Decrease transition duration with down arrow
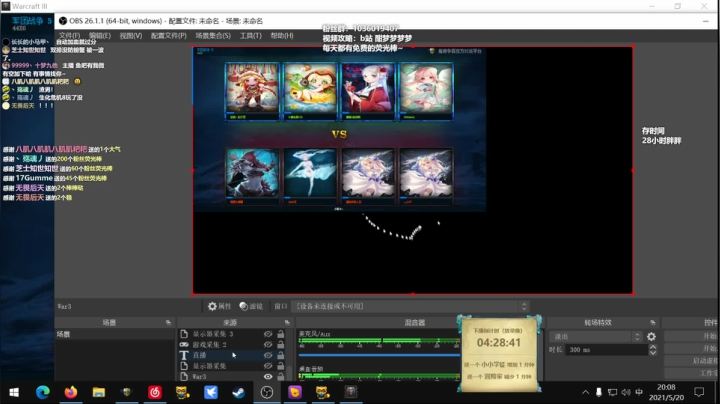720x404 pixels. 653,353
